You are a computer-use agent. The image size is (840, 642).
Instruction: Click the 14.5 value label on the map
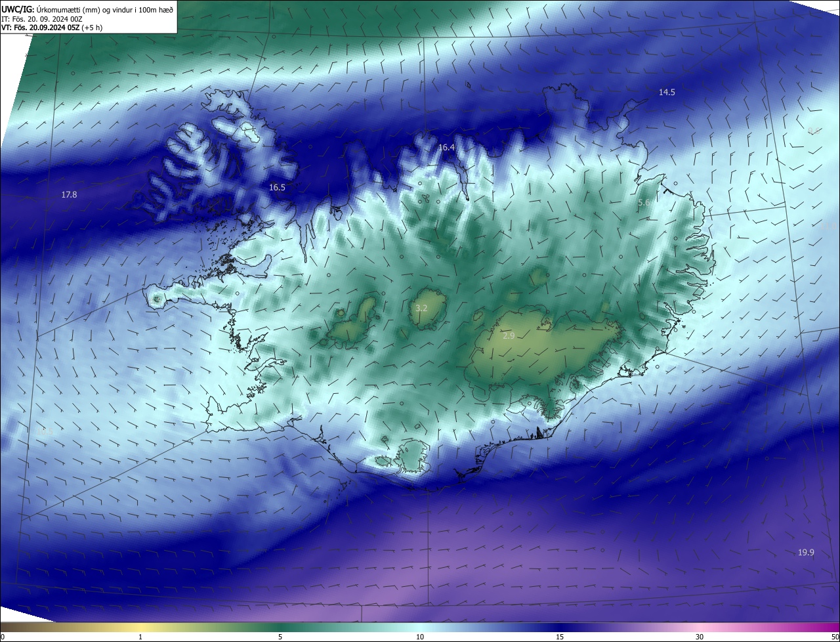coord(667,93)
